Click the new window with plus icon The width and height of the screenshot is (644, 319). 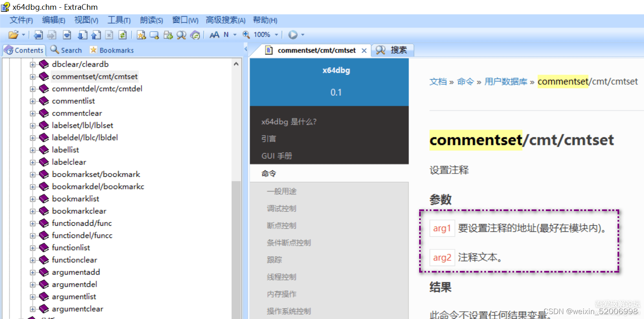point(154,35)
